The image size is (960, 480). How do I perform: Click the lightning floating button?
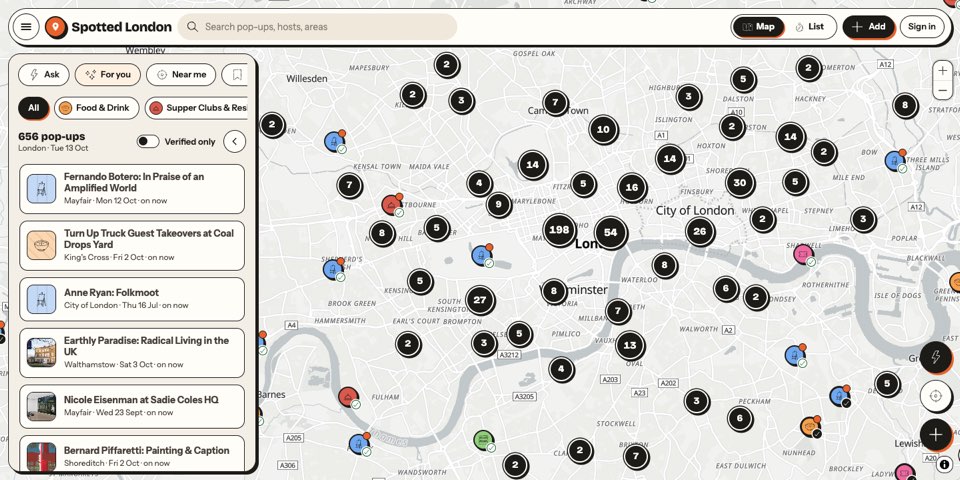click(935, 358)
